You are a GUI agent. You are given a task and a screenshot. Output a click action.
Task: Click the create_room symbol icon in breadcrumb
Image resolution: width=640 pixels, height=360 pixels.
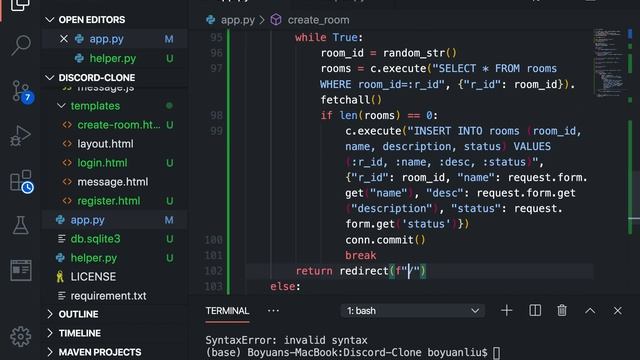pyautogui.click(x=276, y=20)
